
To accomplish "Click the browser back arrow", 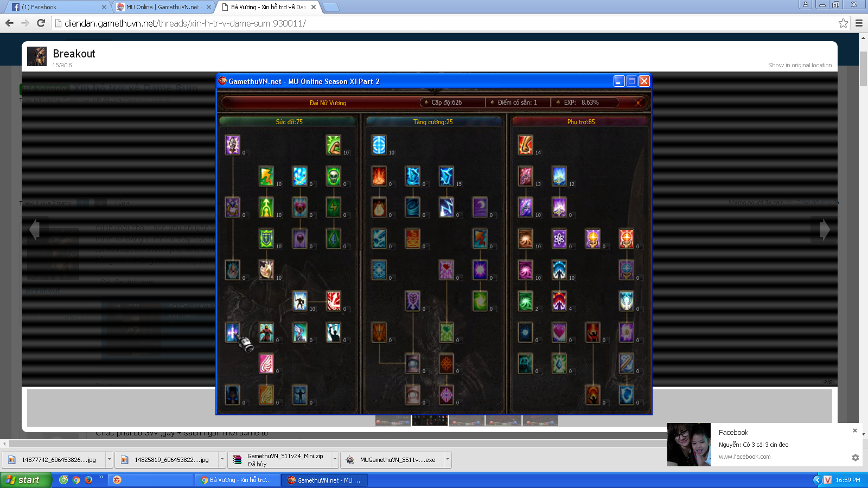I will (9, 23).
